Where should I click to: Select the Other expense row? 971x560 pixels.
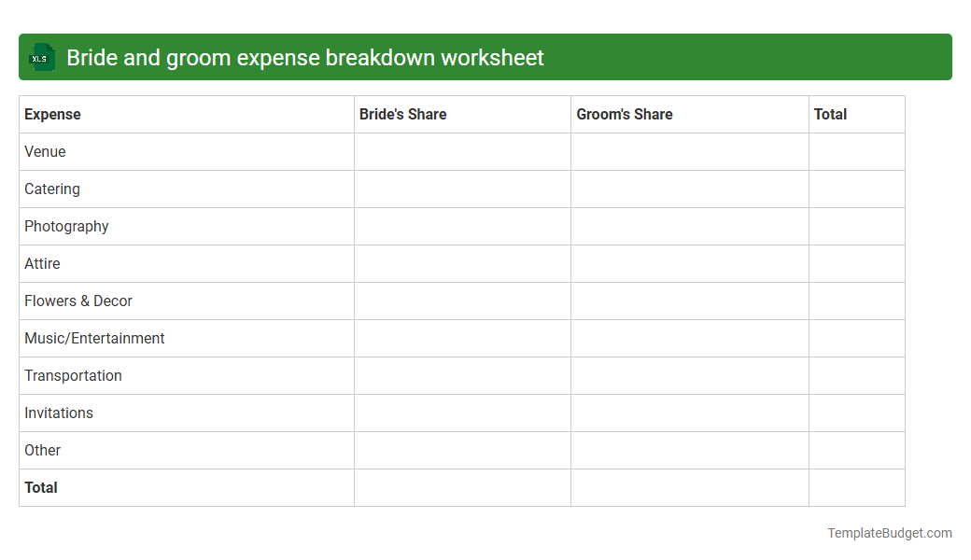(x=42, y=450)
